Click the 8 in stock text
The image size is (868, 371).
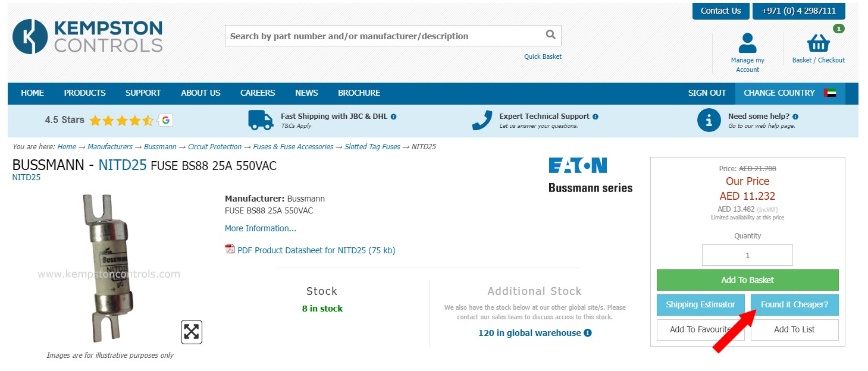322,309
